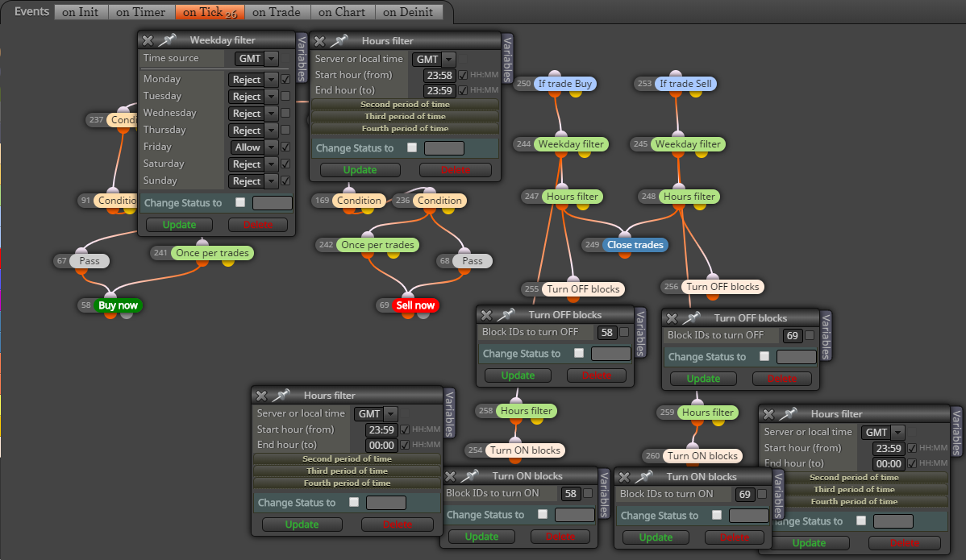Click Delete in Turn OFF blocks 58 panel
Viewport: 966px width, 560px height.
click(597, 375)
